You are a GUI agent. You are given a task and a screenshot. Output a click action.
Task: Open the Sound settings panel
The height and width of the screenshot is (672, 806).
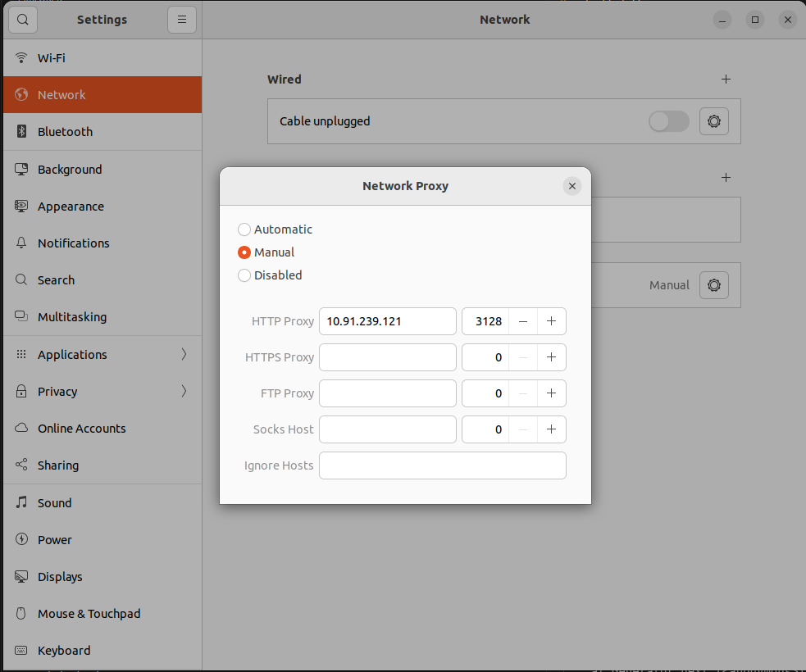click(54, 503)
